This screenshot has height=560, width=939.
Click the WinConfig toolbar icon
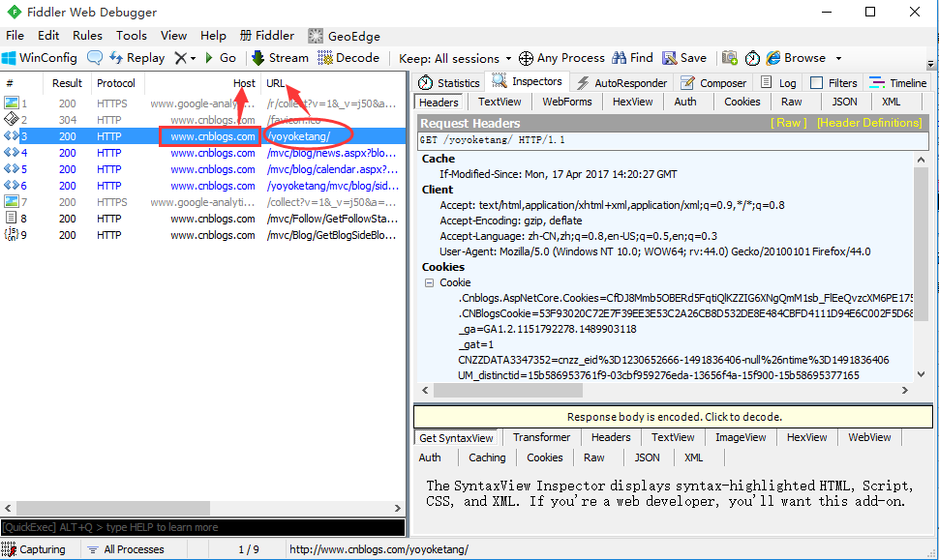(x=10, y=58)
